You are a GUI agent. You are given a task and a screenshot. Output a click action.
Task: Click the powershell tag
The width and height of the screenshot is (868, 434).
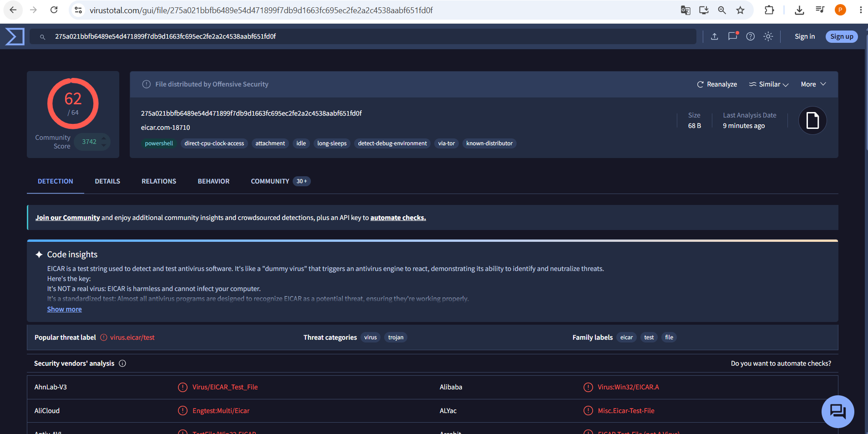coord(159,143)
